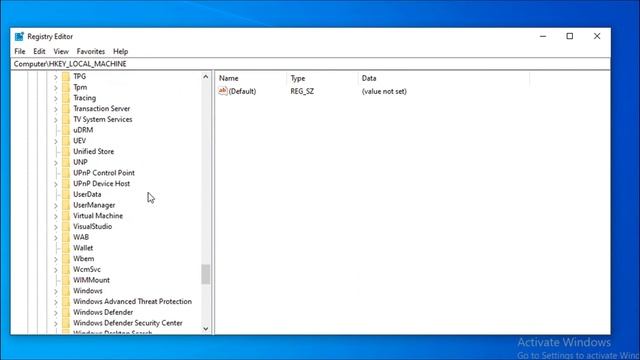
Task: Expand the Transaction Server key
Action: [x=56, y=109]
